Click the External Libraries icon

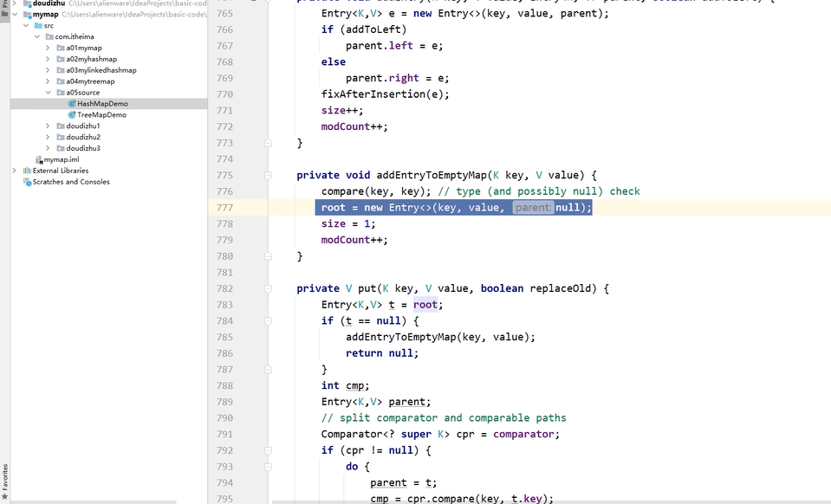[x=29, y=170]
